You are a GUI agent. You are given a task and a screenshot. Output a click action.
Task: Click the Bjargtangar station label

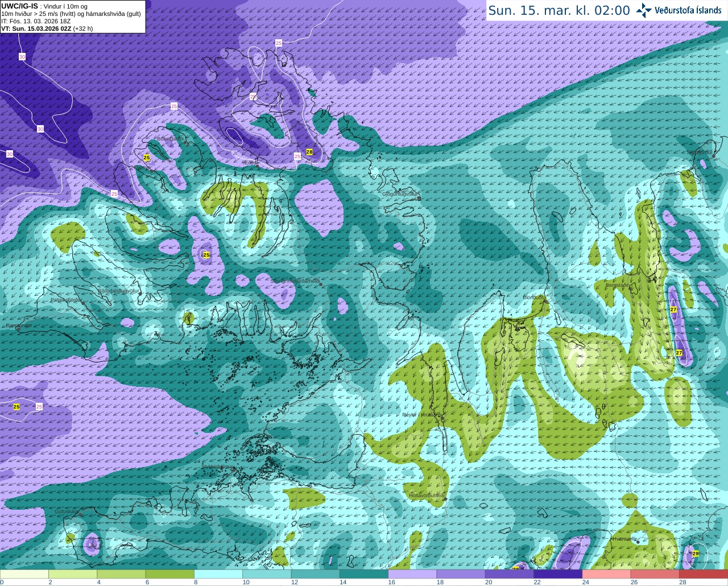(x=18, y=325)
